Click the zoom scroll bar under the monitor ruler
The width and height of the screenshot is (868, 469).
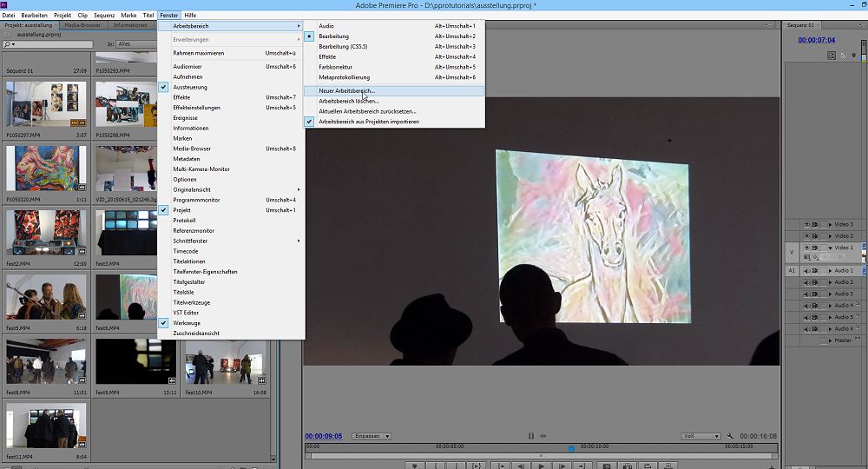point(542,456)
